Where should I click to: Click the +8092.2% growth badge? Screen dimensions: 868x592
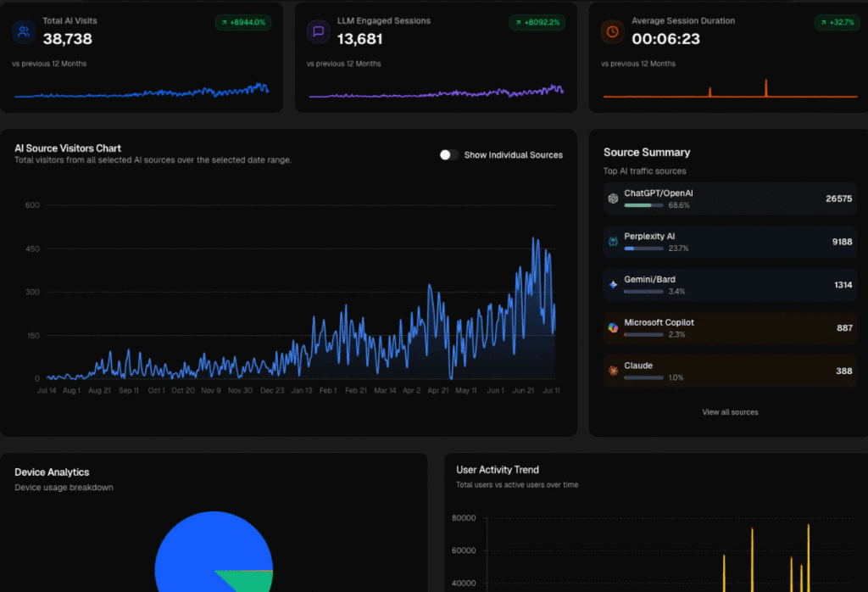pyautogui.click(x=537, y=23)
